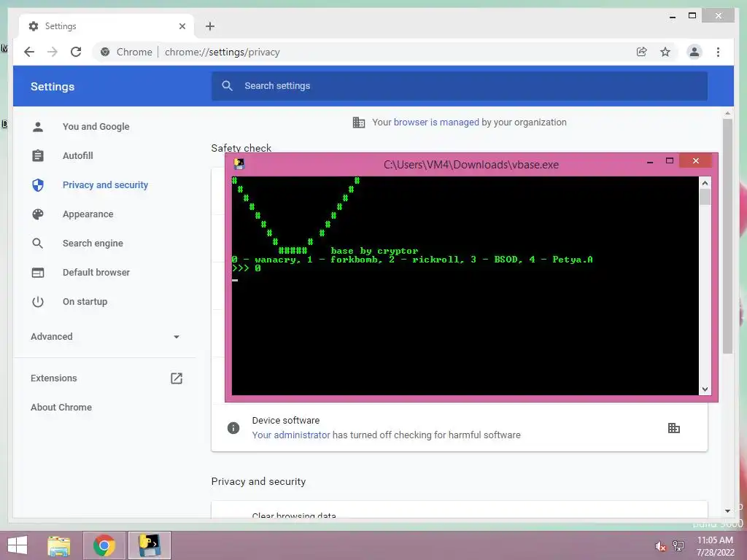The image size is (747, 560).
Task: Minimize the vbase.exe console window
Action: pyautogui.click(x=650, y=162)
